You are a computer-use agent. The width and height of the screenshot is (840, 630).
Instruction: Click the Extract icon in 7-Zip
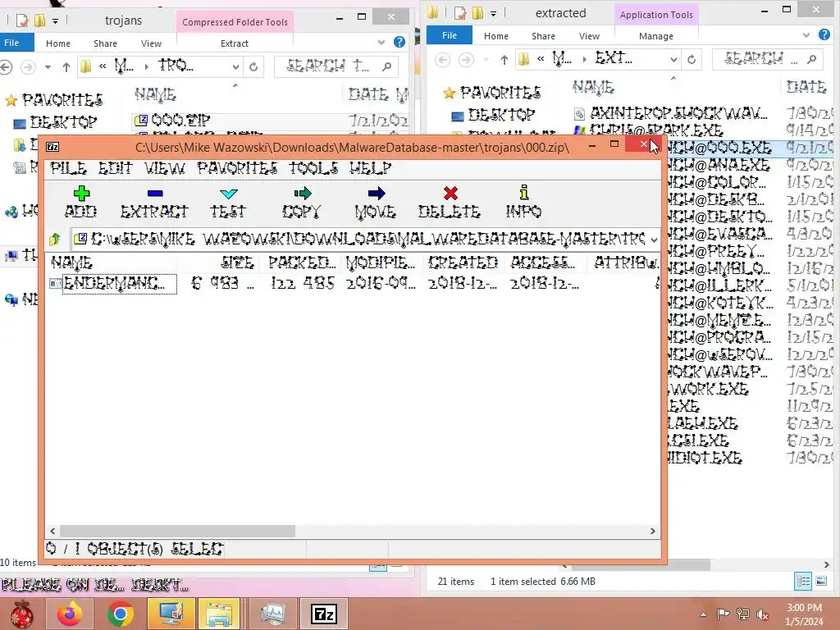pos(154,202)
